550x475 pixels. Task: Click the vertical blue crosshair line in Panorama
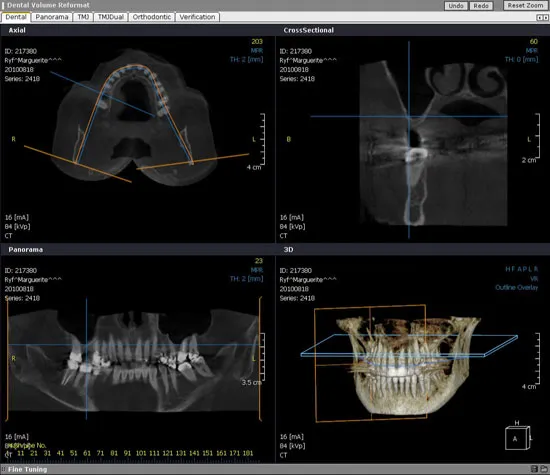[x=86, y=359]
